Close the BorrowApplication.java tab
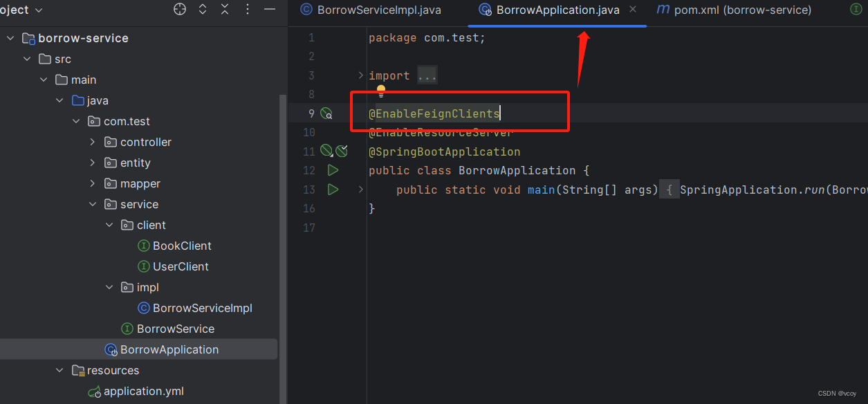Viewport: 868px width, 404px height. point(633,10)
